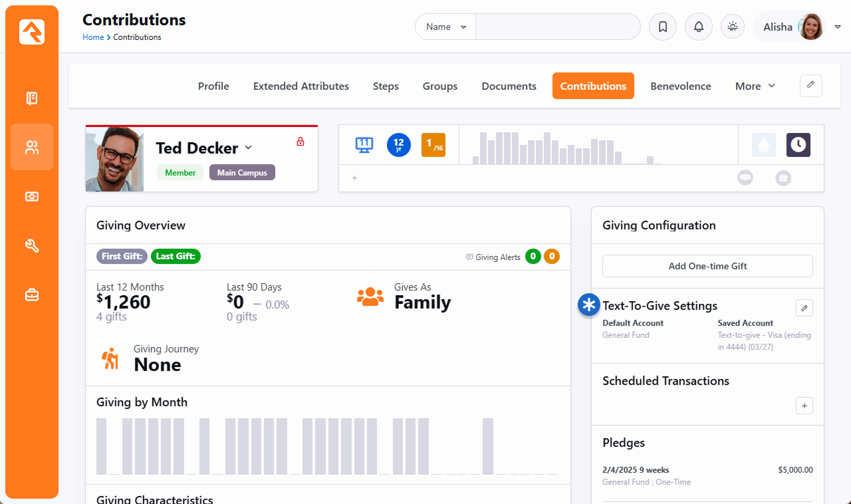Click the orange Giving Alerts count badge
Viewport: 851px width, 504px height.
(x=551, y=257)
